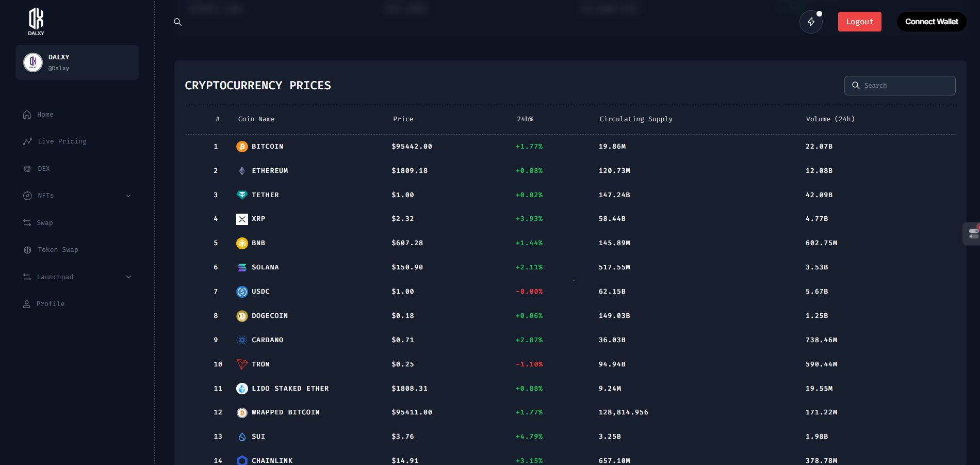
Task: Click the Cardano coin icon
Action: tap(242, 340)
